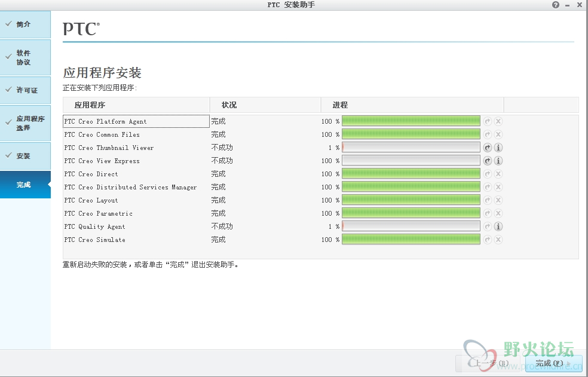Screen dimensions: 588x377
Task: Click 不成功 status for PTC Quality Agent
Action: [x=222, y=226]
